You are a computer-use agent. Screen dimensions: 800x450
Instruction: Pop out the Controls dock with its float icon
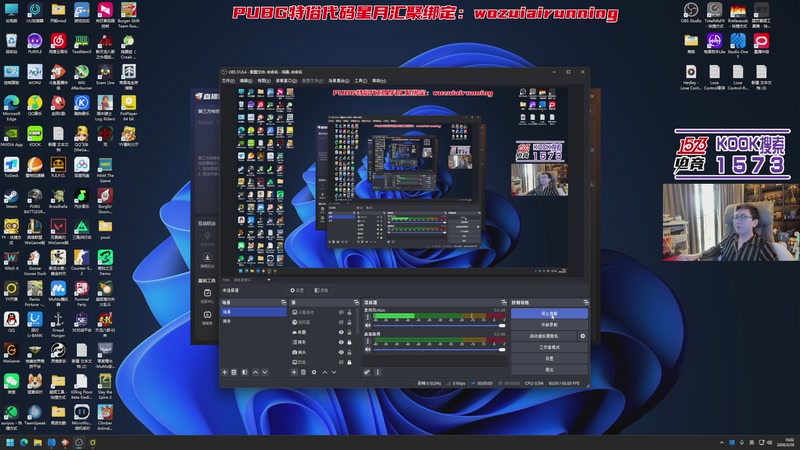[x=586, y=303]
